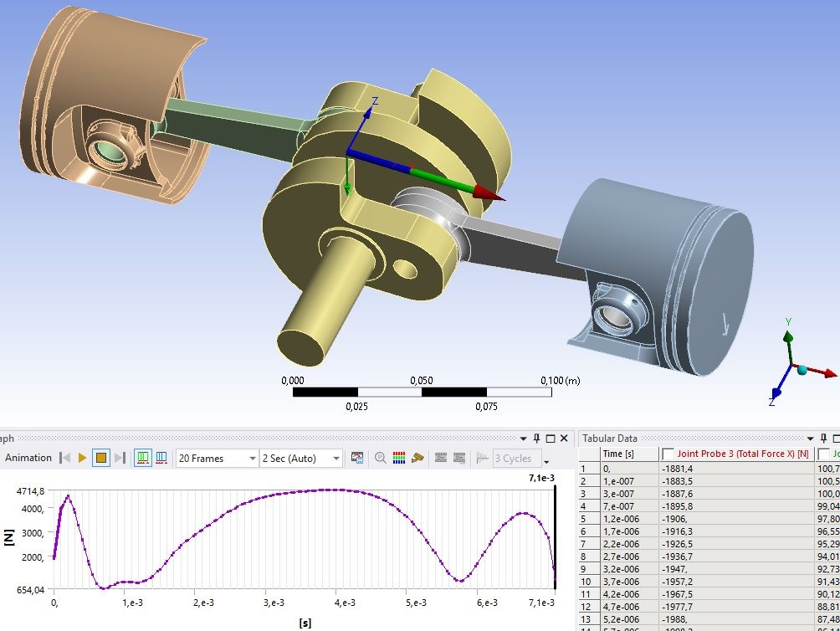The width and height of the screenshot is (840, 631).
Task: Select result sets frames mode icon
Action: coord(161,458)
